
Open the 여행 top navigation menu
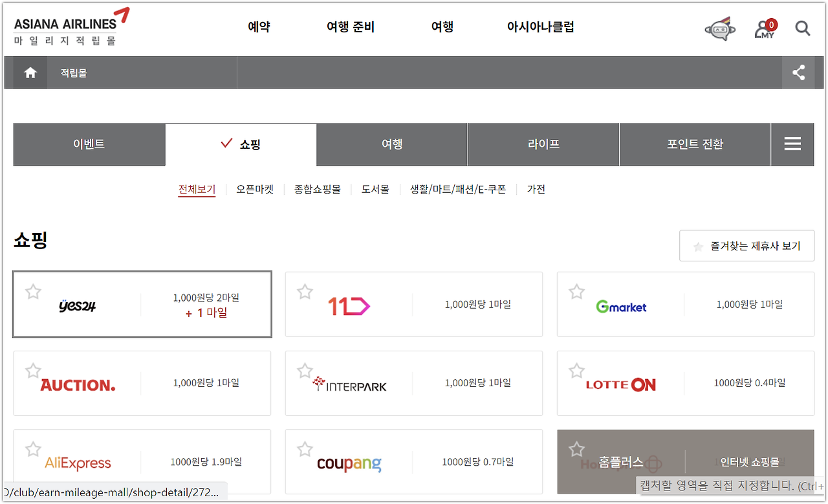(442, 27)
